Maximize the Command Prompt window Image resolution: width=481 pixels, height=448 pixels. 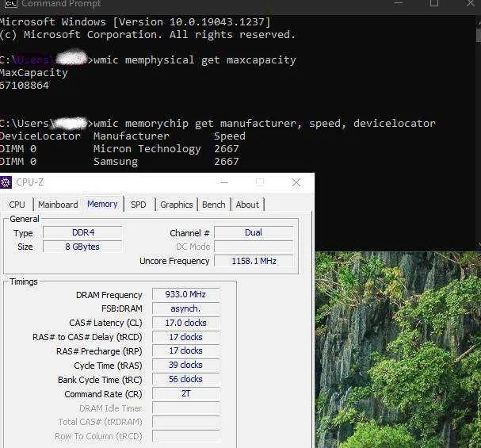click(434, 3)
